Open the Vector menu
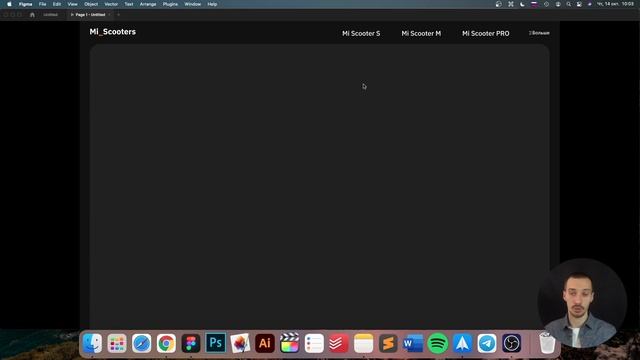This screenshot has height=360, width=640. 111,4
